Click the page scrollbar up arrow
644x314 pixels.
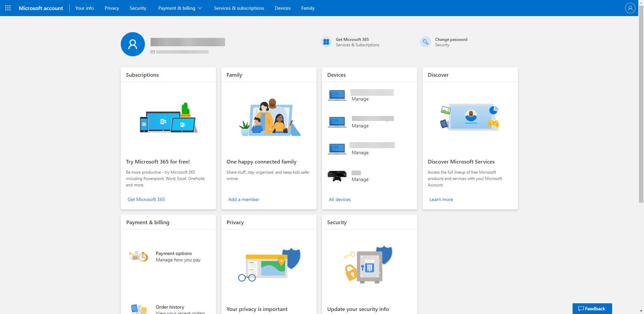tap(641, 3)
